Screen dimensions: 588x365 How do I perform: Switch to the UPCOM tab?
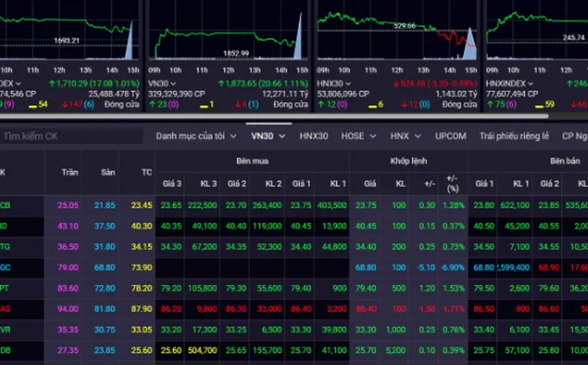click(x=451, y=135)
